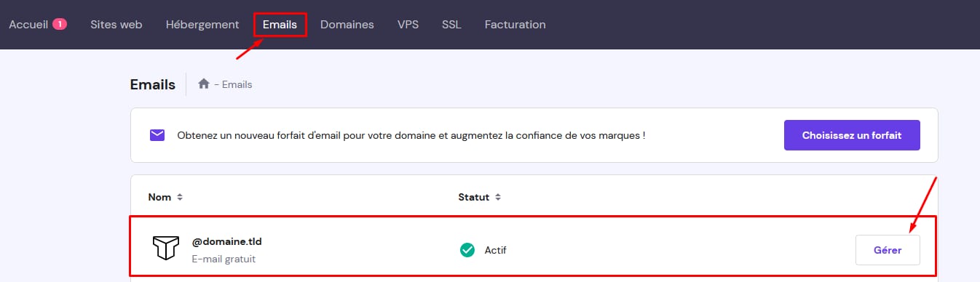980x282 pixels.
Task: Open the SSL section
Action: 451,24
